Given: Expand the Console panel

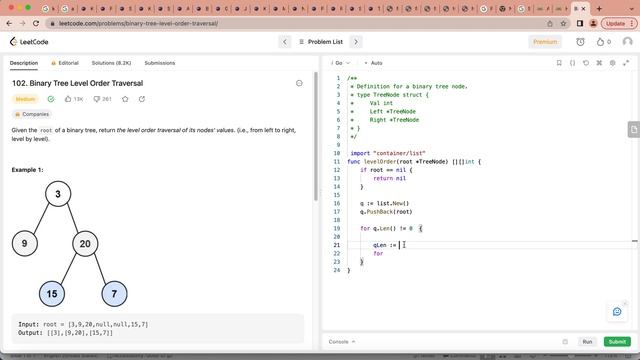Looking at the screenshot, I should [342, 342].
